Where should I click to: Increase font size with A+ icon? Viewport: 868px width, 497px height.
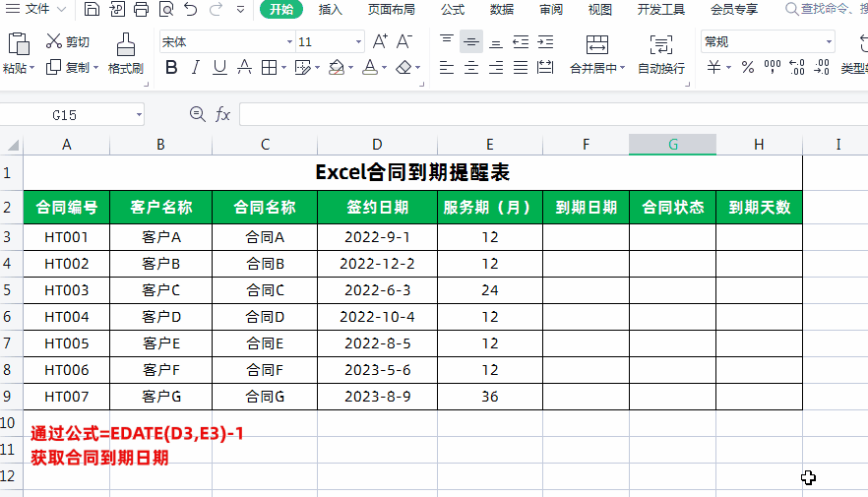click(380, 41)
